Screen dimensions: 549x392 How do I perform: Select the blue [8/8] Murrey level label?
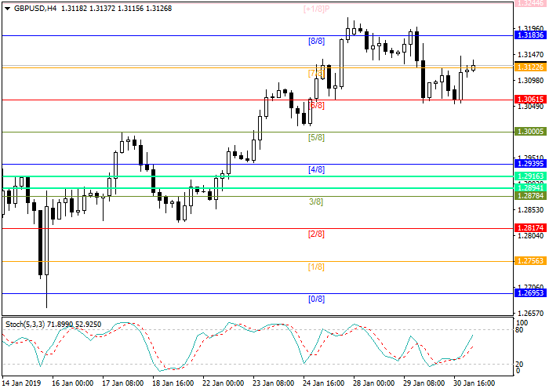point(316,40)
